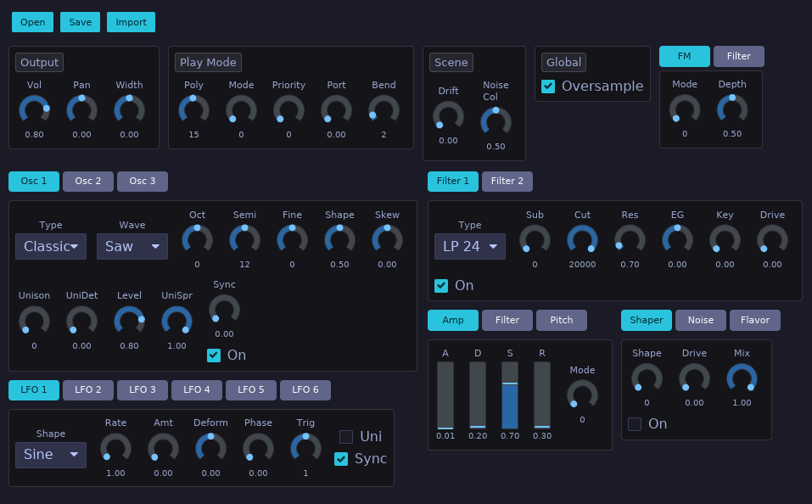Click the Bend knob

pos(384,109)
